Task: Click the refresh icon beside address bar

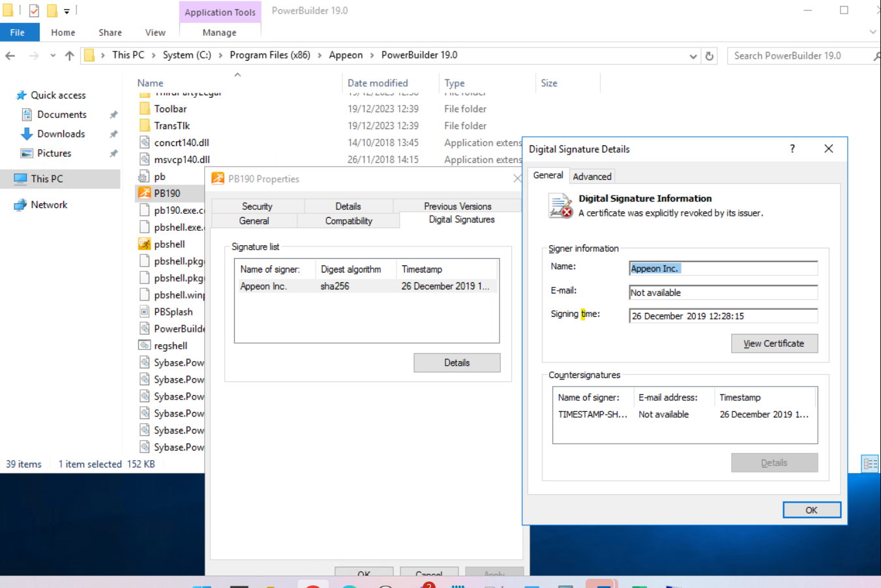Action: (x=709, y=56)
